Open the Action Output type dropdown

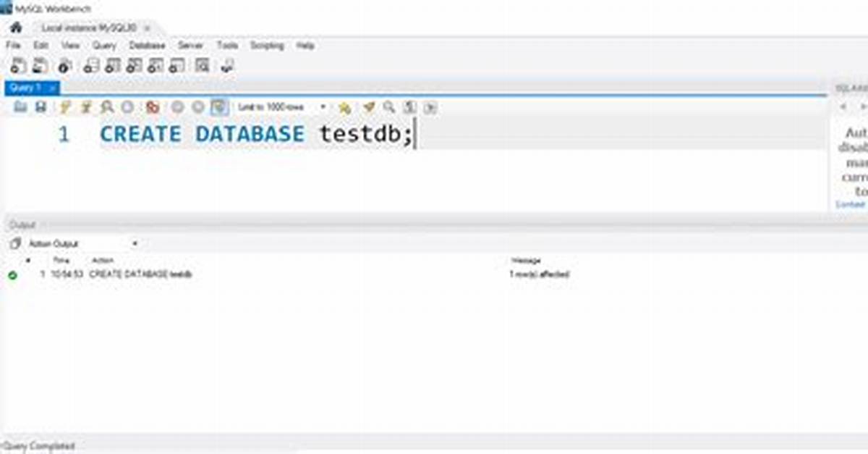click(83, 244)
